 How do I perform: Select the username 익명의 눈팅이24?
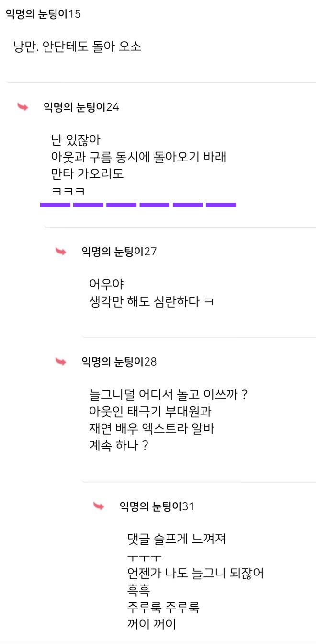click(81, 107)
